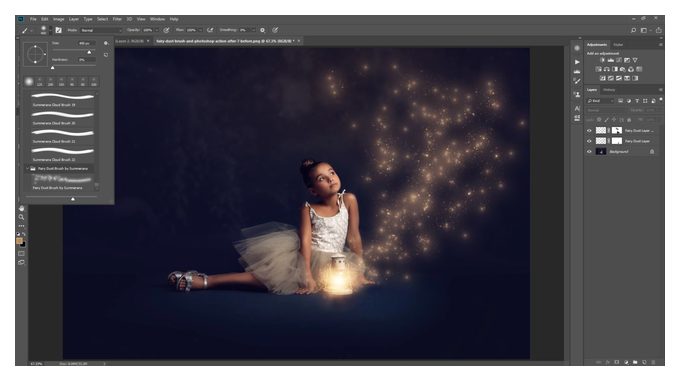The width and height of the screenshot is (680, 381).
Task: Hide the second Fairy Dust Layer
Action: pos(589,141)
